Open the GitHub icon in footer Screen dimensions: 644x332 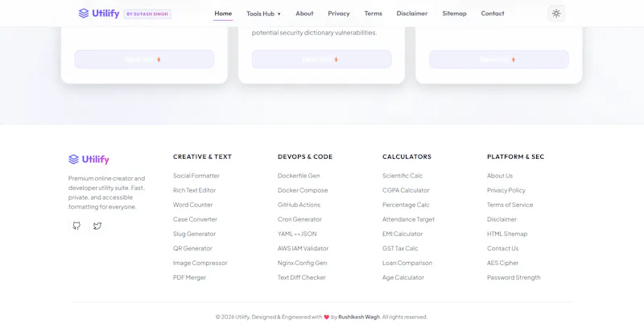coord(76,226)
